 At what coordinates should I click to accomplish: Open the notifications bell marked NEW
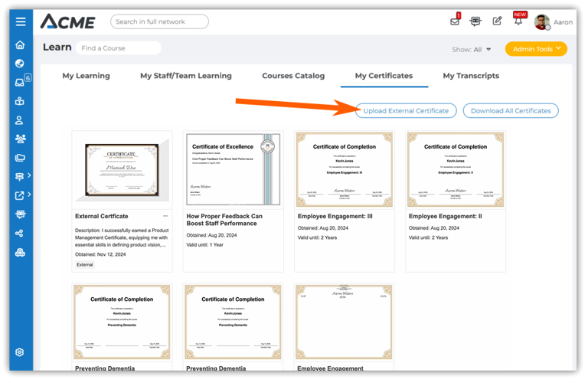(518, 21)
